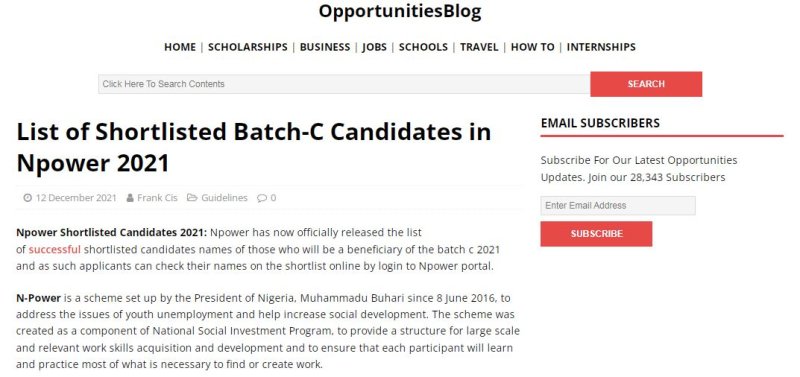Open the OpportunitiesBlog site title
The width and height of the screenshot is (800, 377).
(400, 11)
